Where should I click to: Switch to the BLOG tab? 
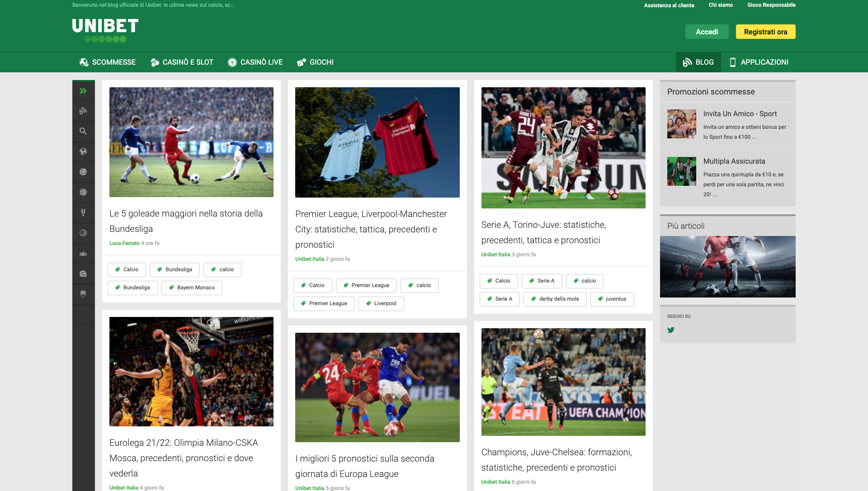tap(698, 62)
